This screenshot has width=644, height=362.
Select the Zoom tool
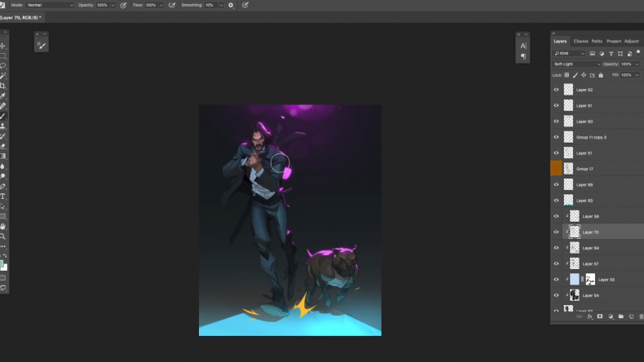pos(3,236)
